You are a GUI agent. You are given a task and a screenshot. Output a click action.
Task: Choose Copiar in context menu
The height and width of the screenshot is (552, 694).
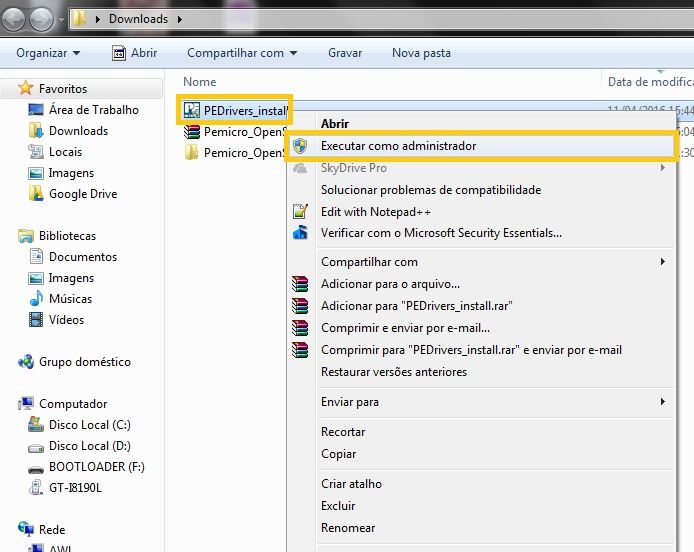339,454
